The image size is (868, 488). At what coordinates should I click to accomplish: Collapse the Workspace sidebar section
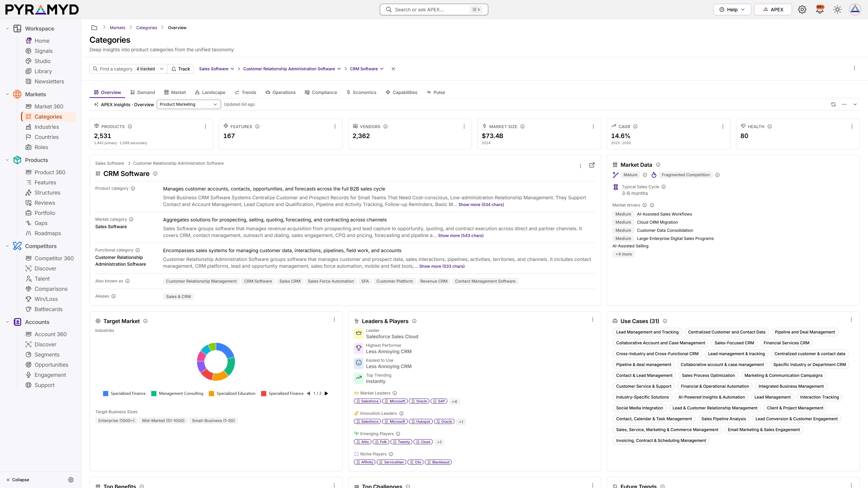click(7, 29)
